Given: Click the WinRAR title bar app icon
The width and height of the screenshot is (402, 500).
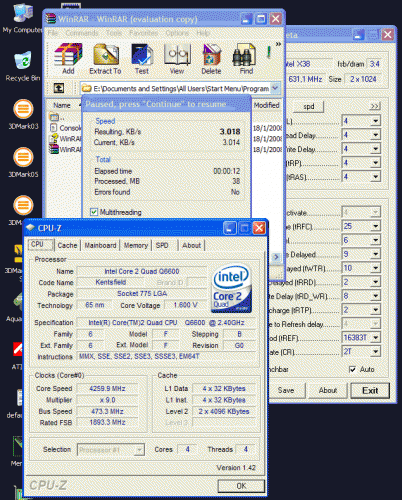Looking at the screenshot, I should 51,19.
